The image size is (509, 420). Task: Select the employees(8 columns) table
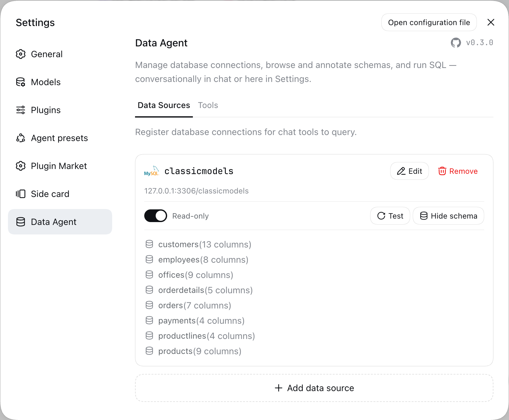[203, 260]
